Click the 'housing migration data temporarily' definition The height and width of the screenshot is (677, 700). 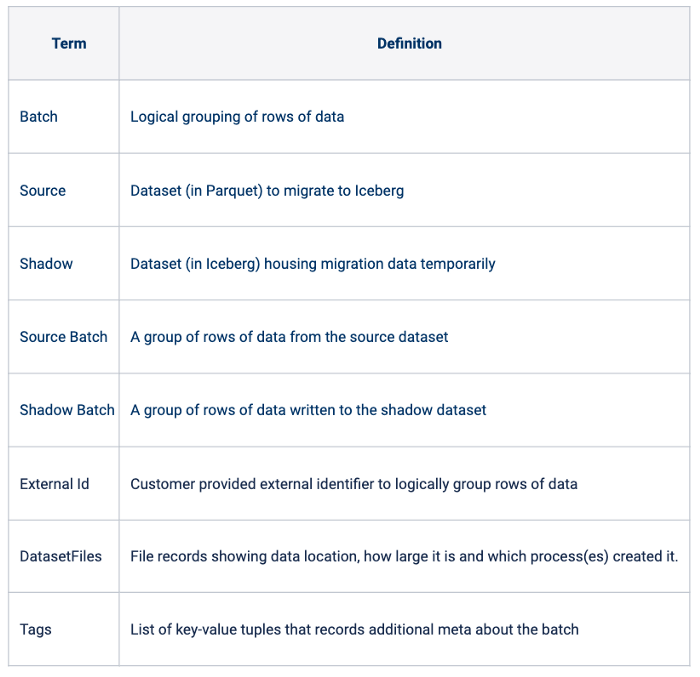(313, 264)
